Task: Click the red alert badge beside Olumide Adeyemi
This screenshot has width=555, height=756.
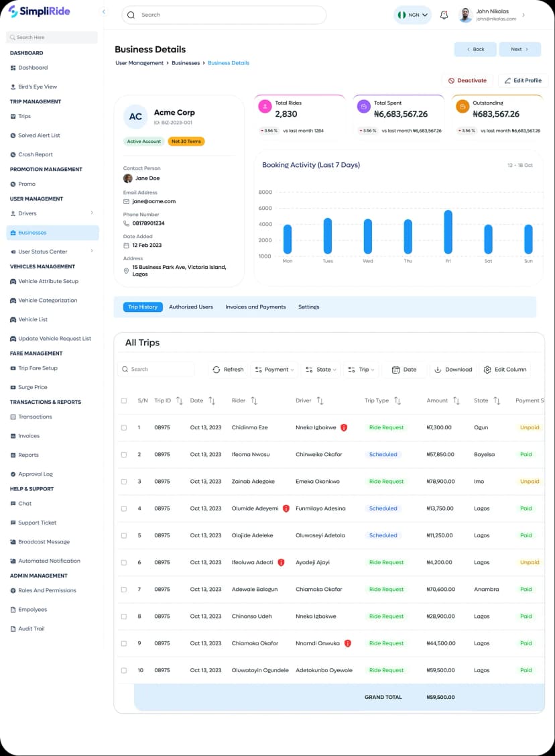Action: (x=286, y=508)
